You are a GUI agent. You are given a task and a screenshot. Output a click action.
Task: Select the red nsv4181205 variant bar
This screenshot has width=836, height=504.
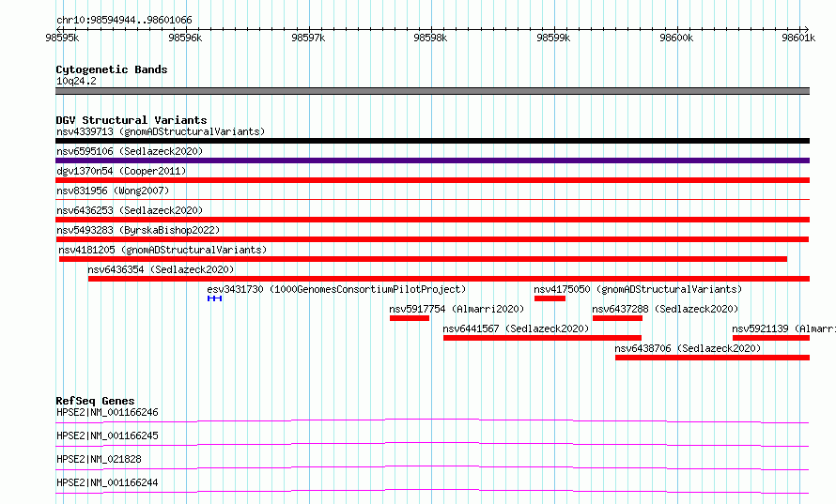(423, 259)
